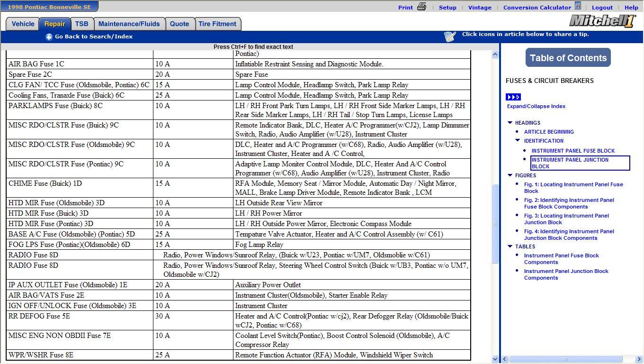Open the Quote tab

179,24
